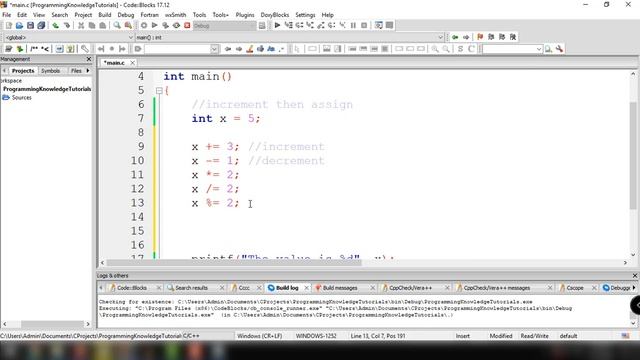Click the Jump forward arrow icon
The width and height of the screenshot is (640, 360).
pos(466,37)
